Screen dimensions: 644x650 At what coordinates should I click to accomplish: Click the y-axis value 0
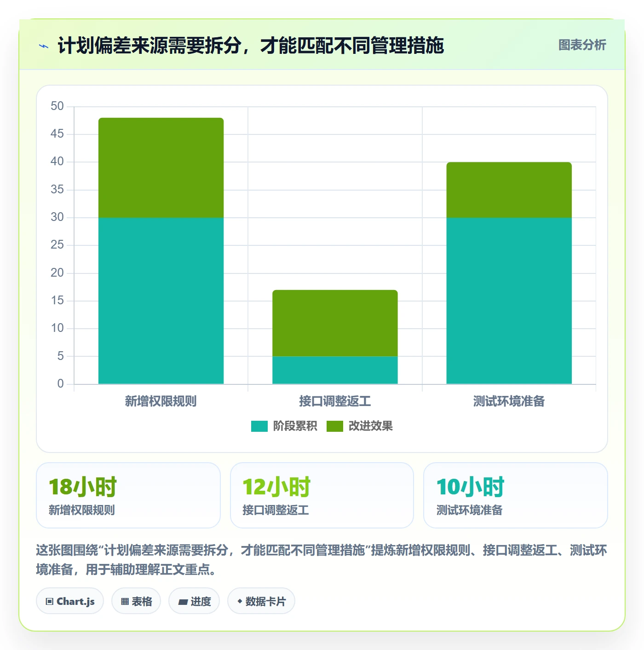(60, 384)
